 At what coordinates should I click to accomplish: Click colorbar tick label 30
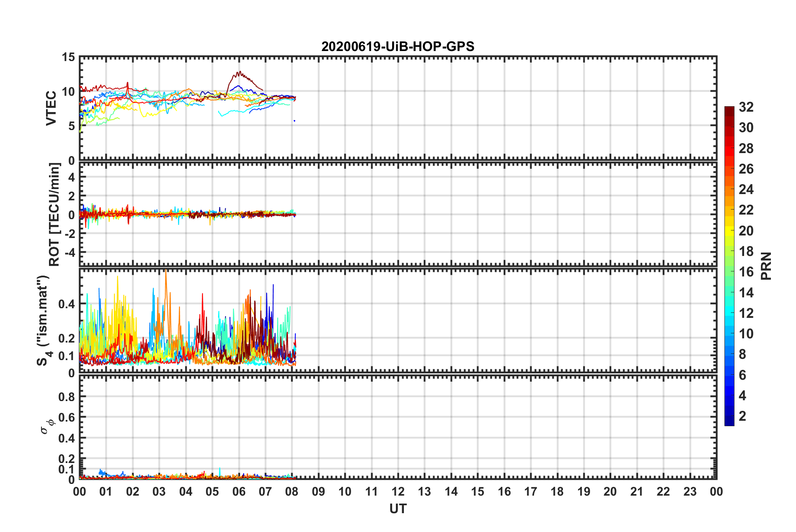[x=746, y=128]
